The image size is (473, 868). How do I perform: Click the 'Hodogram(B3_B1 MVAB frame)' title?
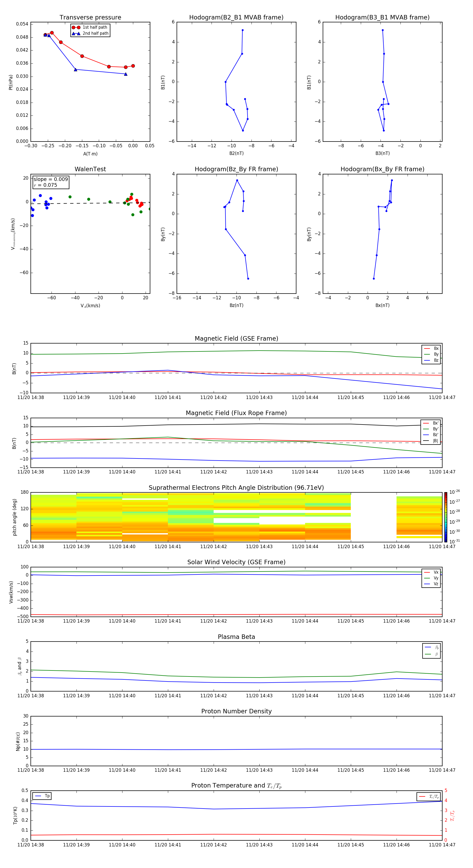(x=382, y=18)
